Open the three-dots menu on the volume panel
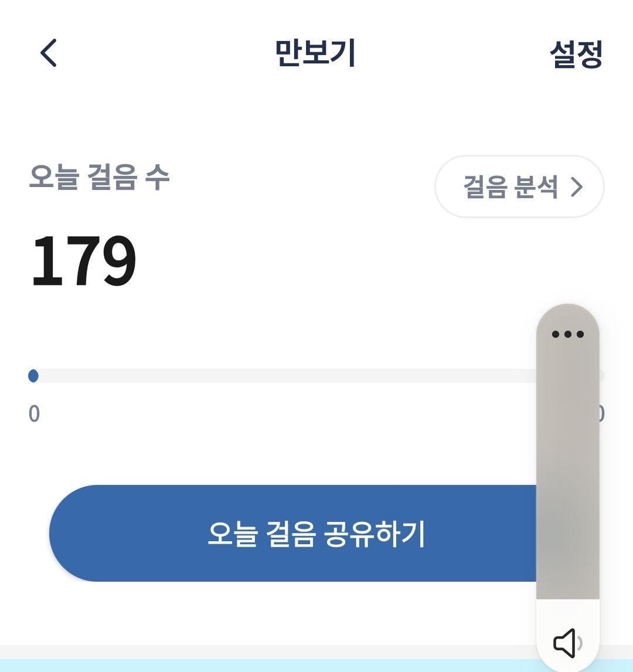Screen dimensions: 633x672 (x=567, y=334)
